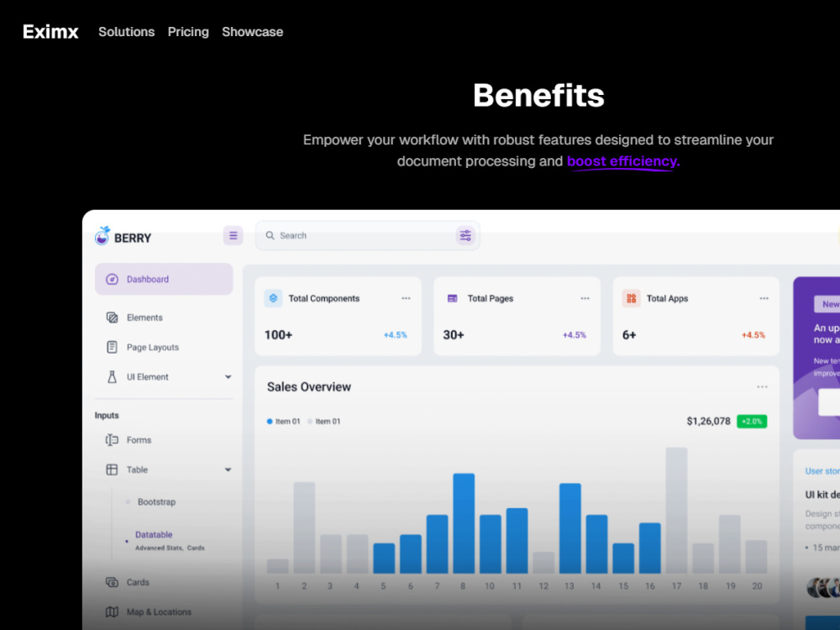Image resolution: width=840 pixels, height=630 pixels.
Task: Select the Bootstrap table sub-item
Action: [156, 502]
